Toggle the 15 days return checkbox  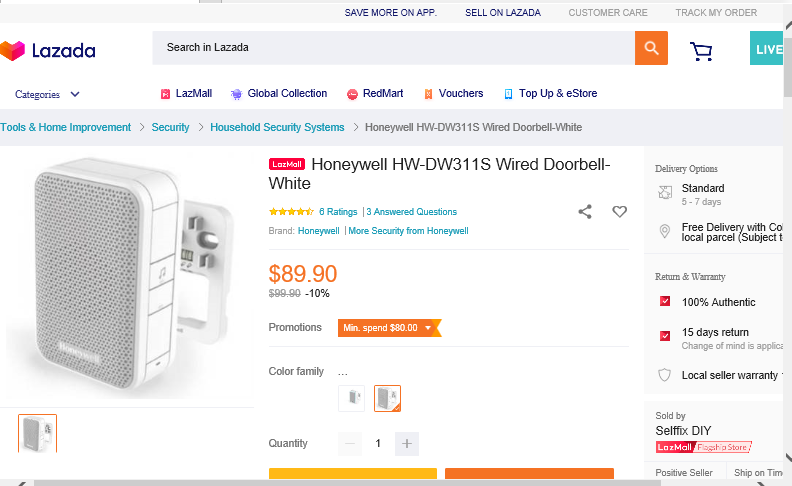665,335
